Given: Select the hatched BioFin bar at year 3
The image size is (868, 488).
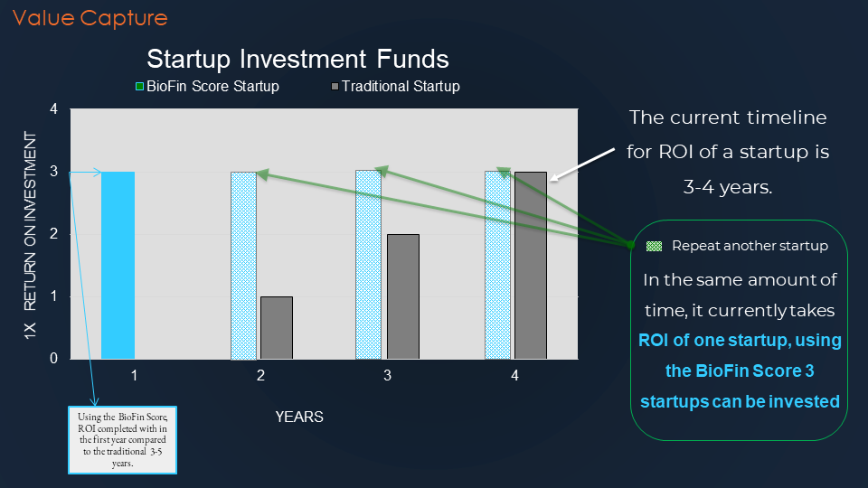Looking at the screenshot, I should 368,265.
